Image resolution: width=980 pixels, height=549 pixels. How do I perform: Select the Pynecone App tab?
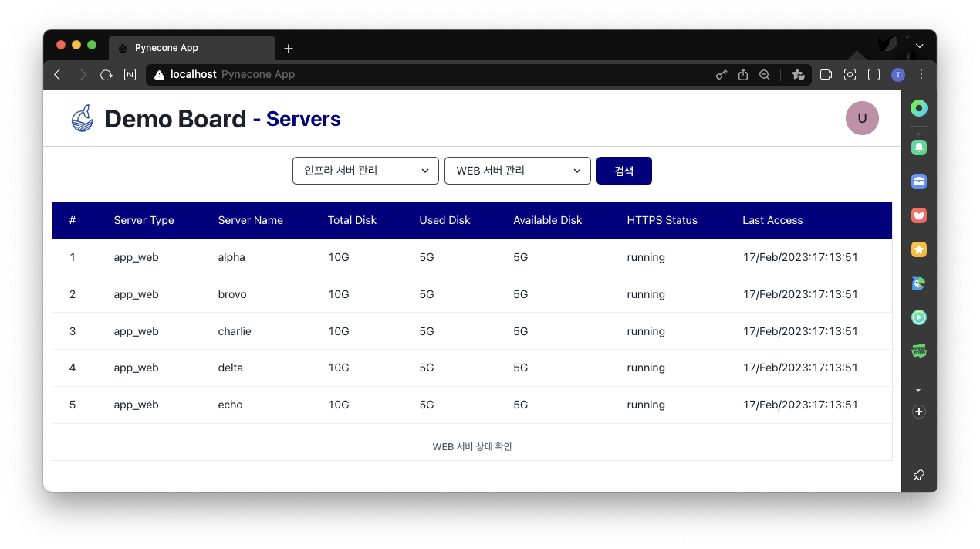point(191,48)
